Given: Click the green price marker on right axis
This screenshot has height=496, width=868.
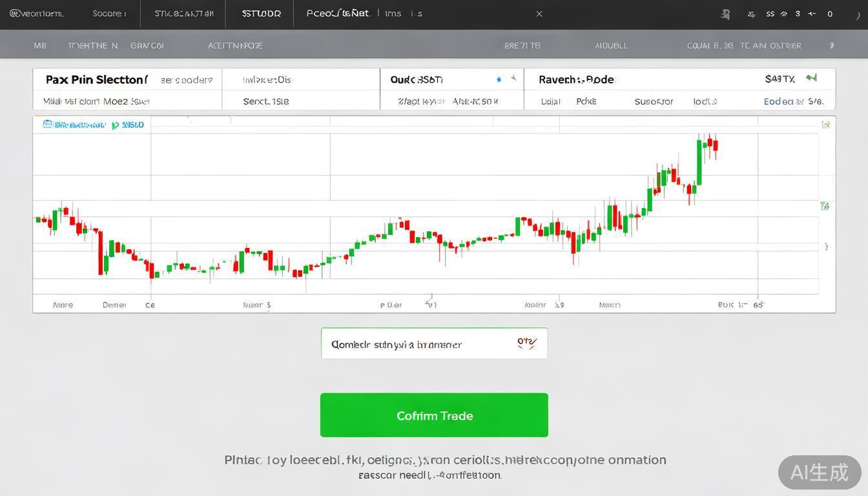Looking at the screenshot, I should point(825,207).
